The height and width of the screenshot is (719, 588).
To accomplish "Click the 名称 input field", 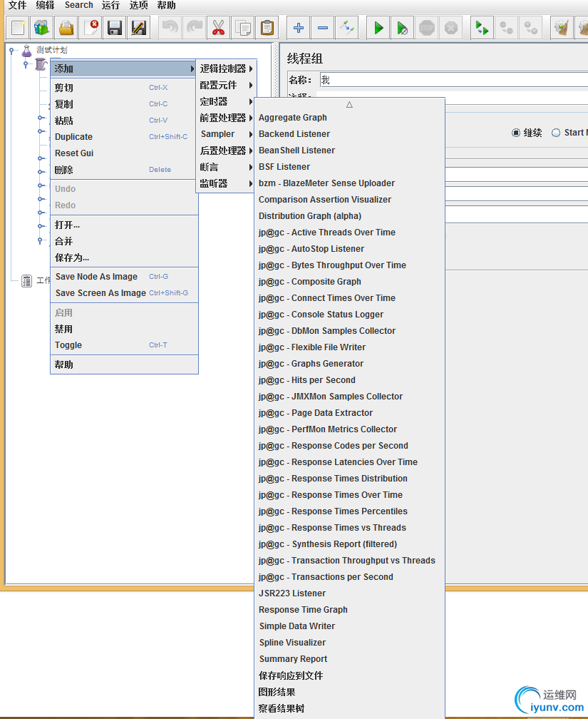I will (453, 80).
